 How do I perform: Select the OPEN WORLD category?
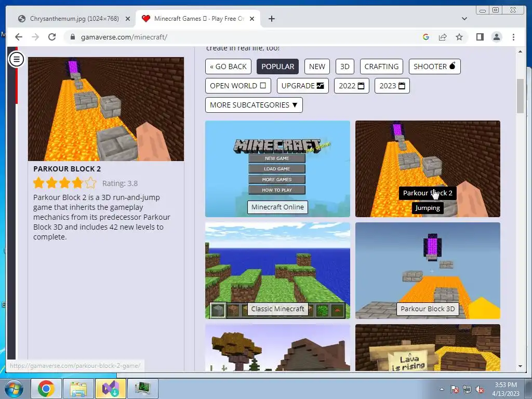pos(238,86)
